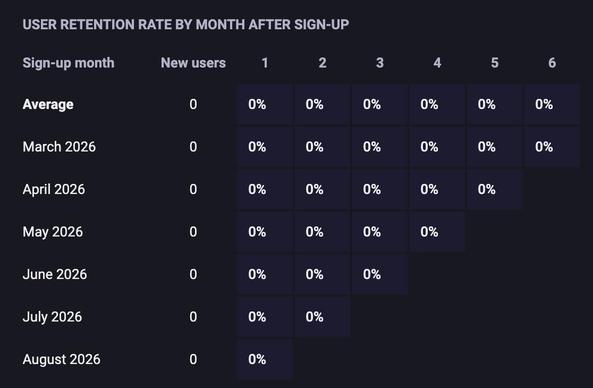Screen dimensions: 593x388
Task: Click the User Retention Rate table title
Action: point(186,25)
